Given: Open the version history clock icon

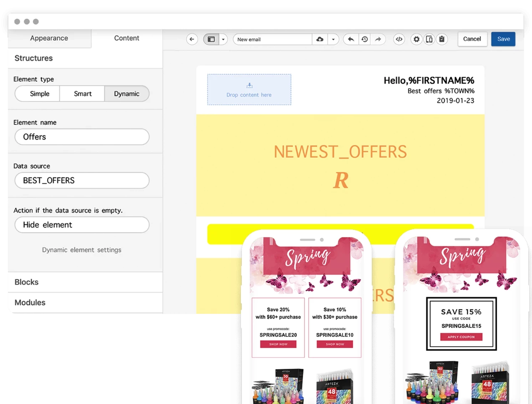Looking at the screenshot, I should click(364, 39).
